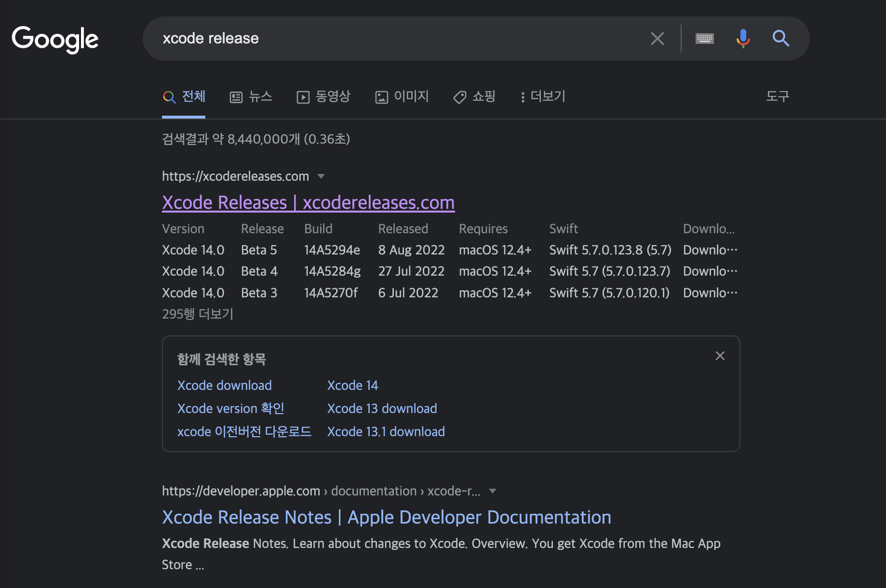Image resolution: width=886 pixels, height=588 pixels.
Task: Open the 도구 search tools
Action: tap(778, 96)
